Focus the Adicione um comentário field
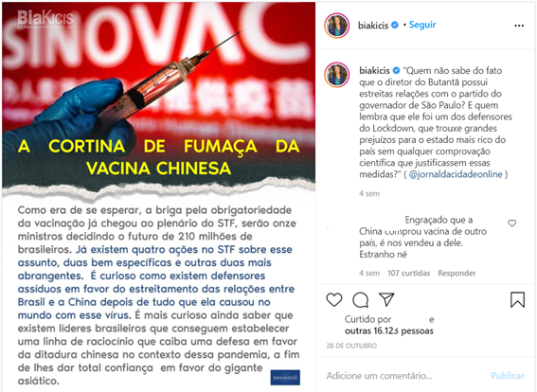The image size is (537, 392). 404,376
